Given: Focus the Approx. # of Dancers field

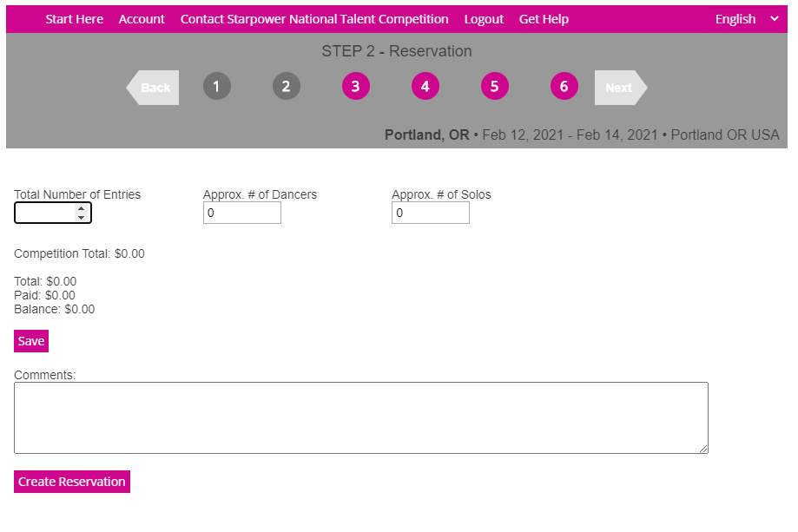Looking at the screenshot, I should pos(241,213).
